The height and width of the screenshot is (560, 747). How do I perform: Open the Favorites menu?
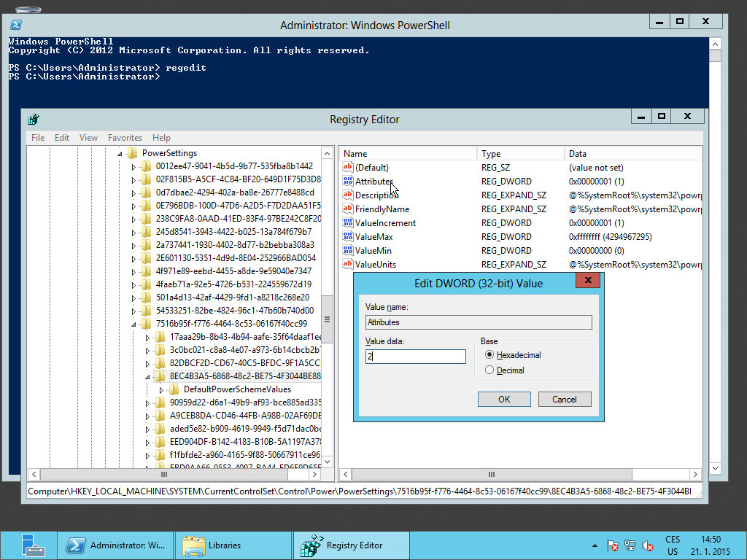coord(125,138)
